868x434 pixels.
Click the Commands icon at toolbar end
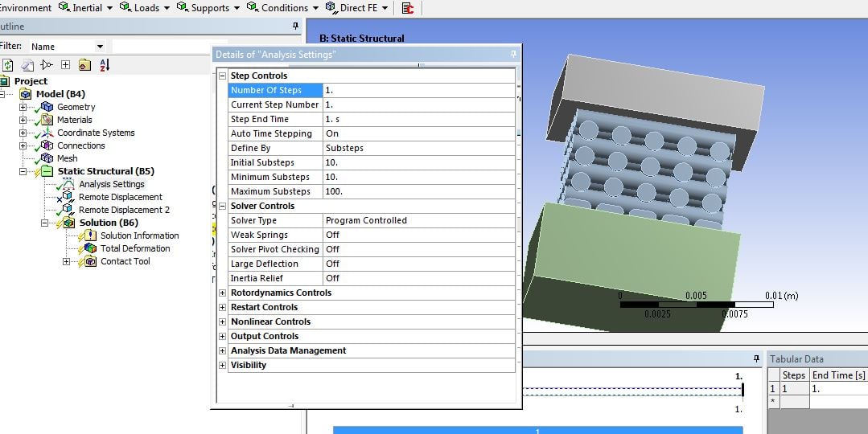coord(408,8)
